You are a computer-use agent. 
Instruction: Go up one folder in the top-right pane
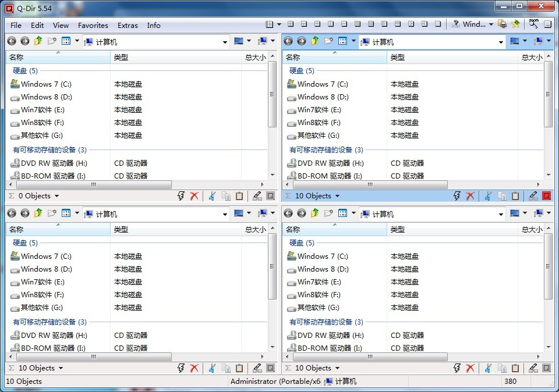314,41
